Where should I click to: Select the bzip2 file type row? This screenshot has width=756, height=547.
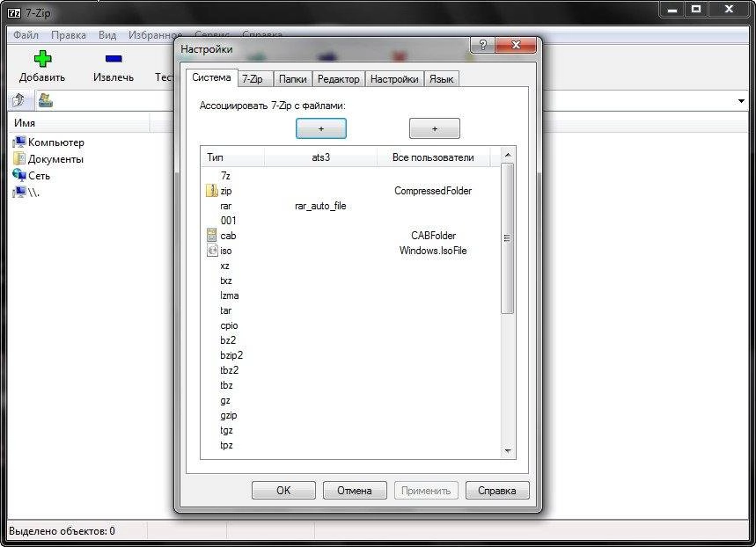point(351,355)
